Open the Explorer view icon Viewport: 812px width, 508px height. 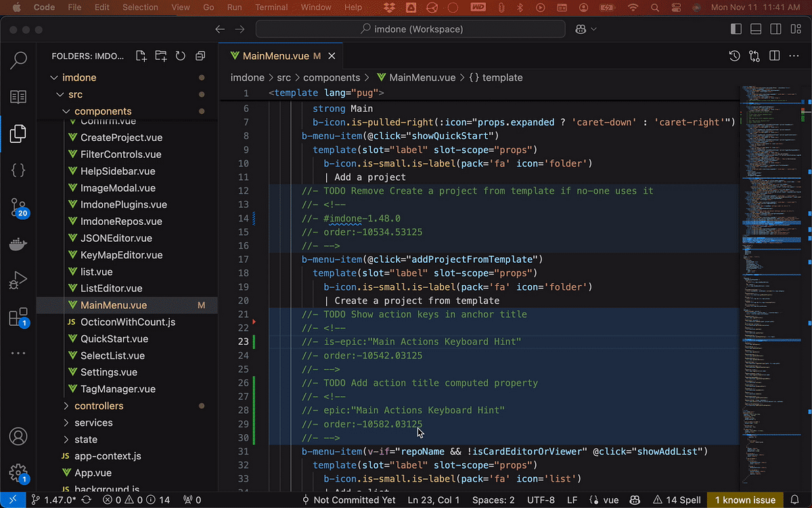pyautogui.click(x=18, y=133)
